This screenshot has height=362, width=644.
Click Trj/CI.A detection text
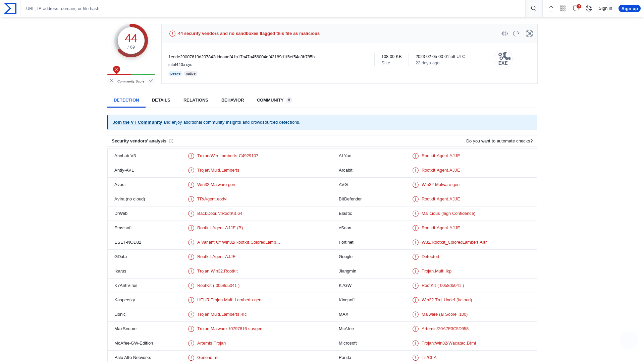[x=429, y=358]
